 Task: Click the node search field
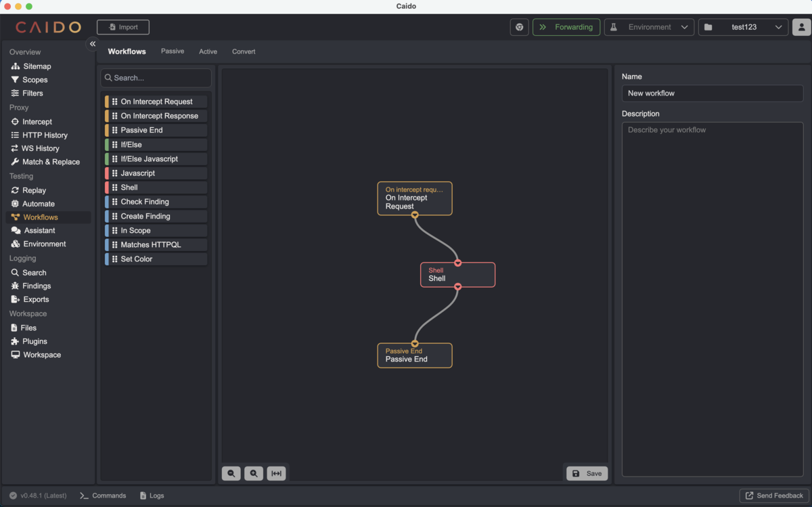point(156,78)
